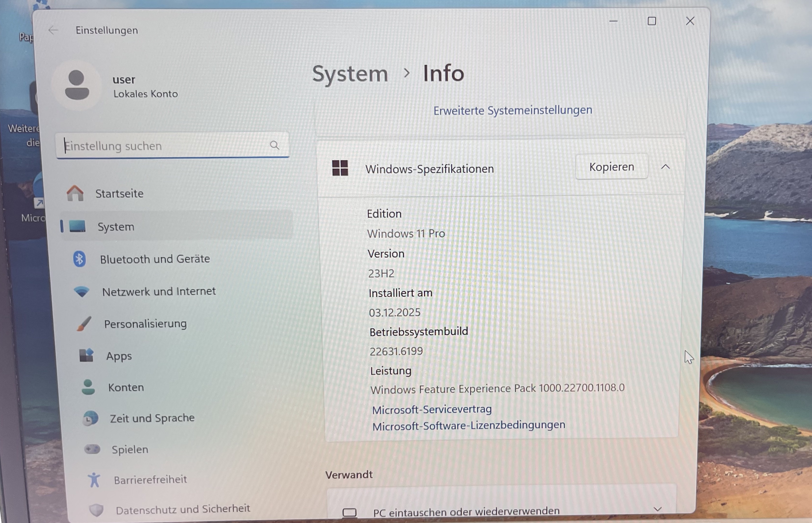The image size is (812, 523).
Task: Click the Personalisierung paintbrush icon
Action: (x=84, y=324)
